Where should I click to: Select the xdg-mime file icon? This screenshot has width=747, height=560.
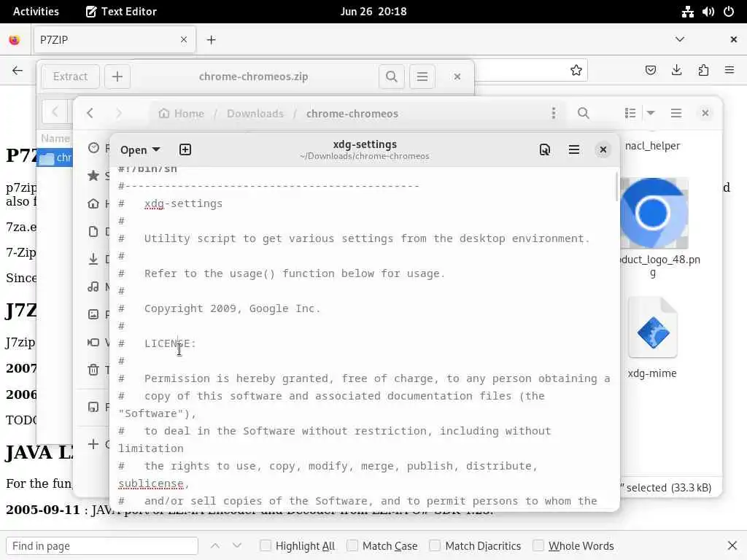click(x=653, y=329)
